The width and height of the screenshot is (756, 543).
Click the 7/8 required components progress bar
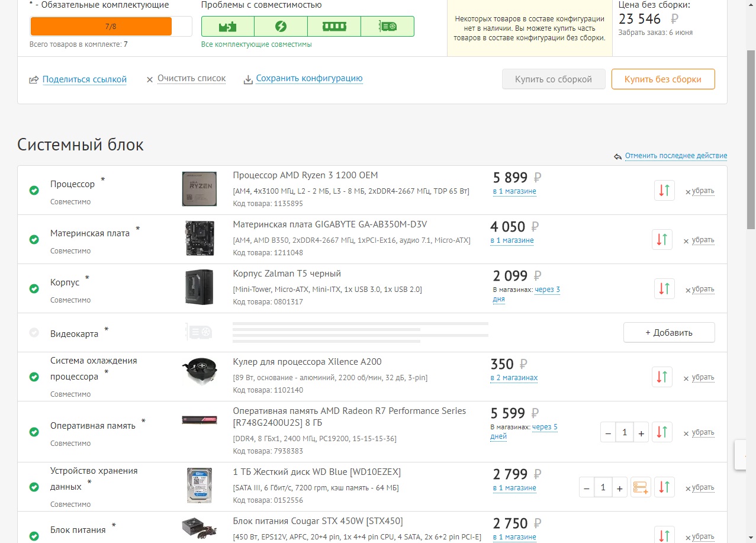111,27
